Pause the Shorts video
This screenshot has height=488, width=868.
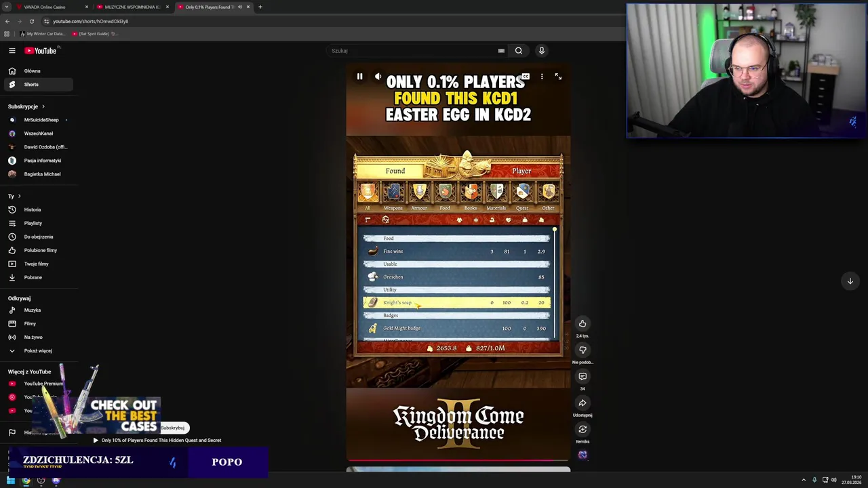click(359, 77)
